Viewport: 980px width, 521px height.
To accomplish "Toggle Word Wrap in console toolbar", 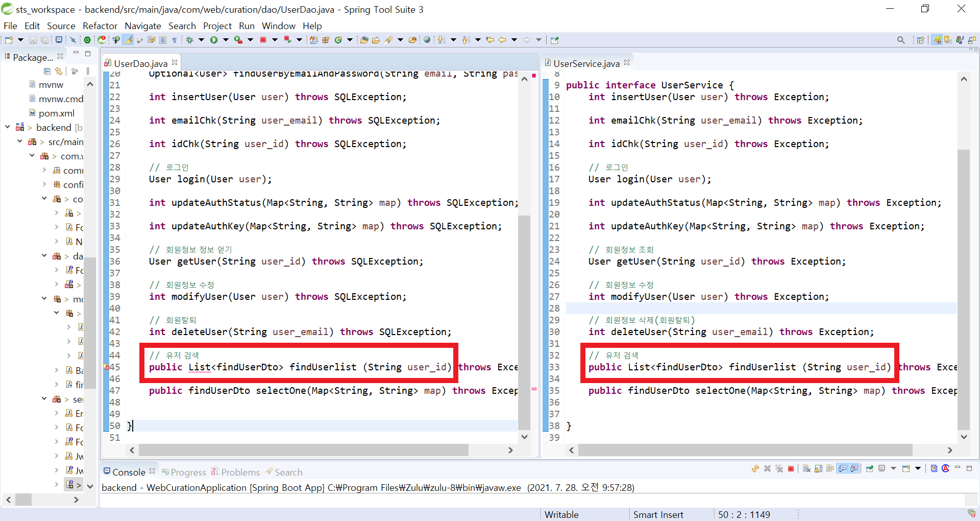I will 830,468.
